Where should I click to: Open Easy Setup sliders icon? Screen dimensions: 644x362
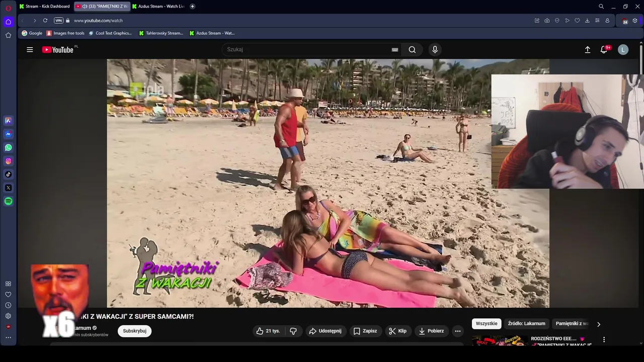tap(597, 21)
